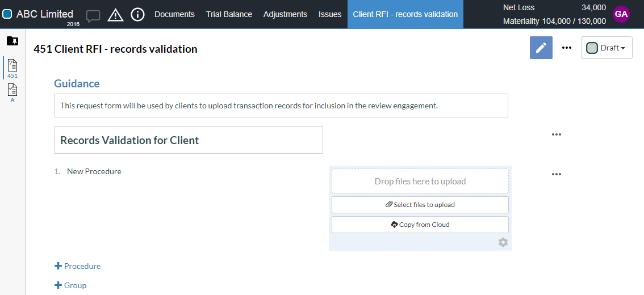Click the Copy from Cloud button
The image size is (644, 295).
[420, 225]
